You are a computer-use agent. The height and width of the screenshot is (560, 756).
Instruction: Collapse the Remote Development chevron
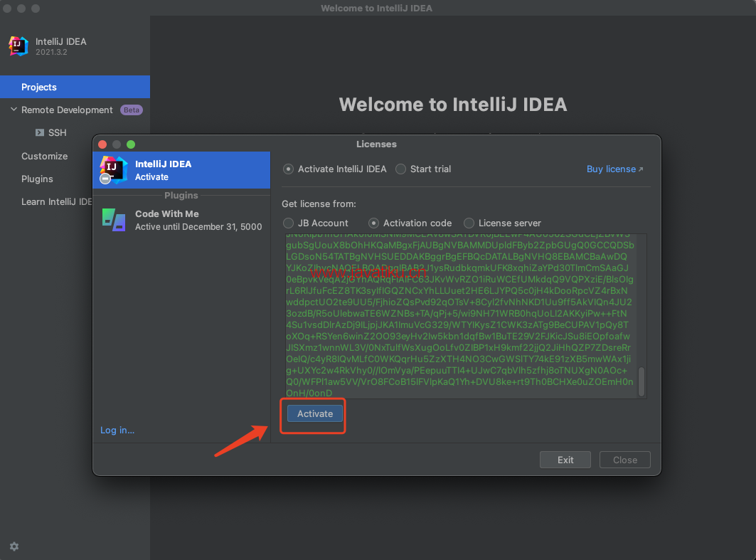tap(14, 110)
